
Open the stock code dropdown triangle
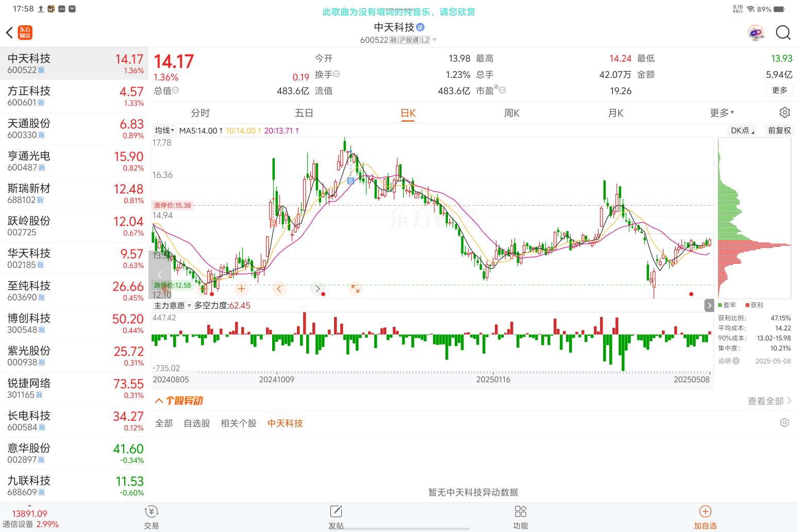coord(435,40)
